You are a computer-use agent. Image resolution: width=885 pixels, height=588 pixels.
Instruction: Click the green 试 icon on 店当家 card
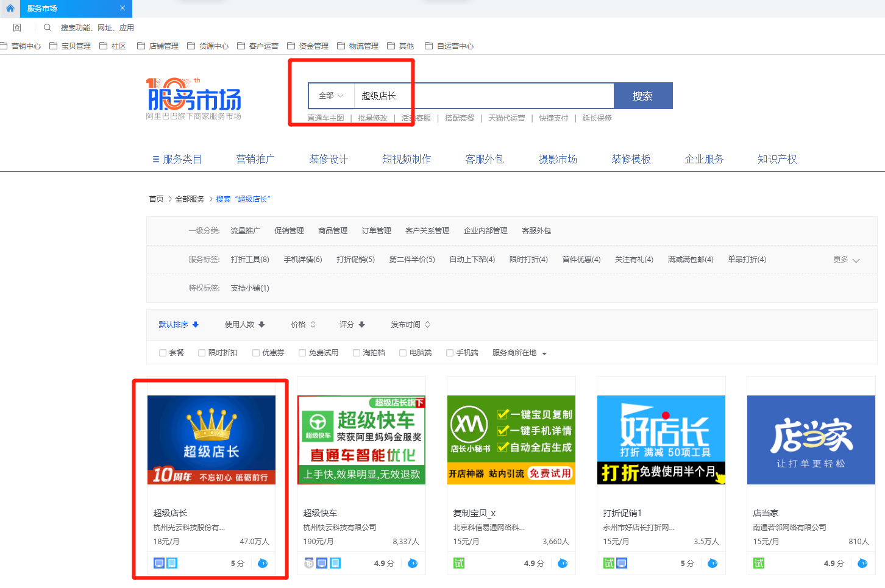point(759,563)
